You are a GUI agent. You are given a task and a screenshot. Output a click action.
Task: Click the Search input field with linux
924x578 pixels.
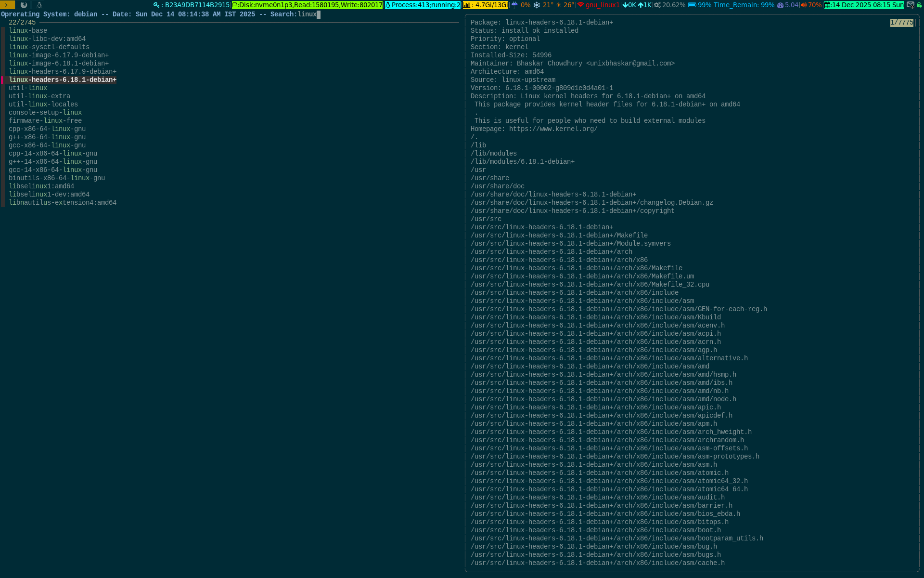(x=308, y=14)
